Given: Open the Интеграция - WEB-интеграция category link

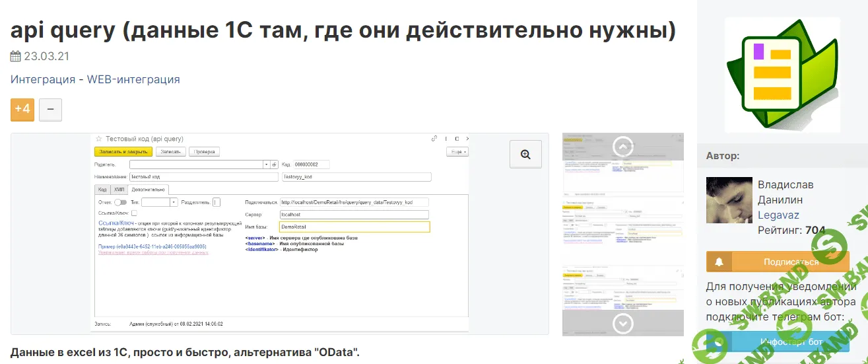Looking at the screenshot, I should 95,79.
